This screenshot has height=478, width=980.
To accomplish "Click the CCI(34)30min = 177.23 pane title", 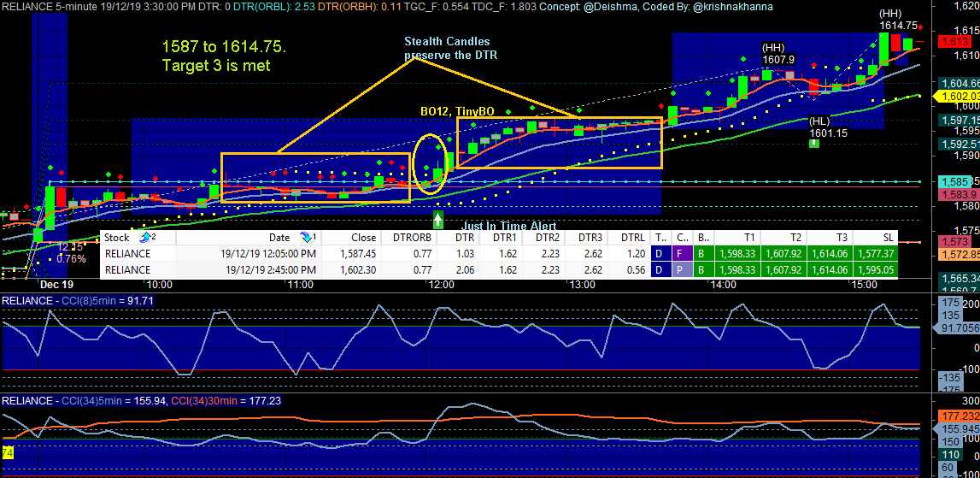I will pos(227,400).
